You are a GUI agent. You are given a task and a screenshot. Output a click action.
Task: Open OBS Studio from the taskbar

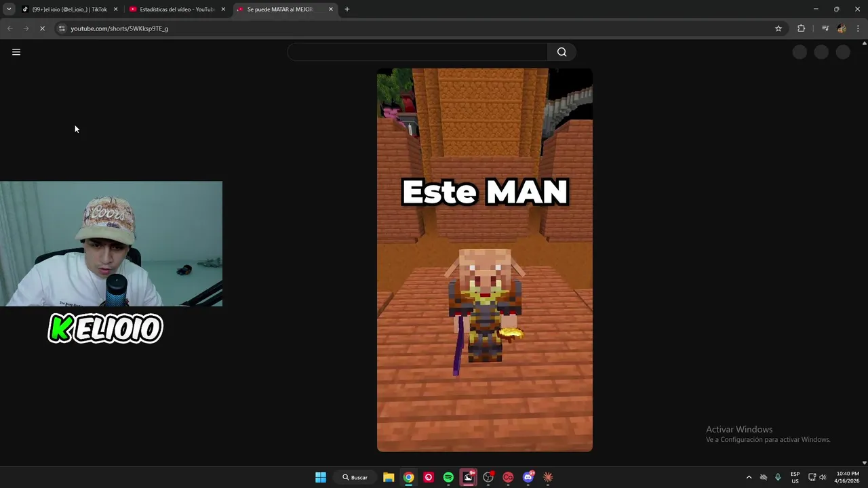(x=488, y=477)
